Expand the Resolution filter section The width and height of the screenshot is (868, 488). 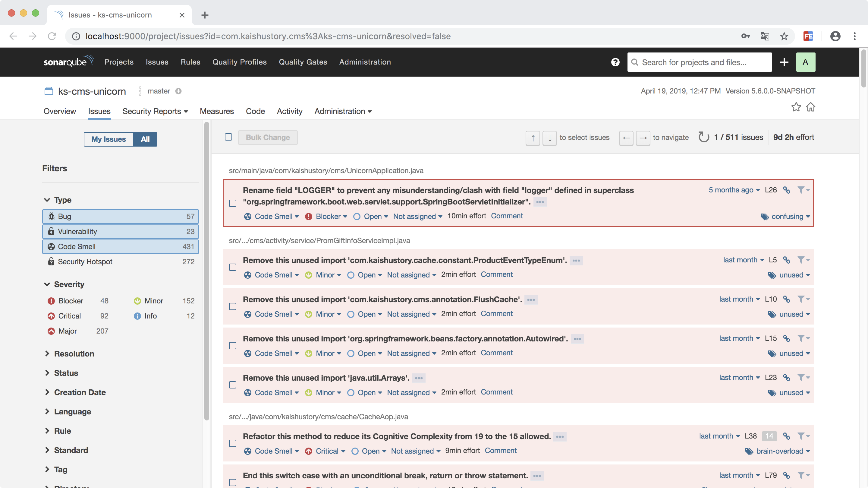coord(74,353)
